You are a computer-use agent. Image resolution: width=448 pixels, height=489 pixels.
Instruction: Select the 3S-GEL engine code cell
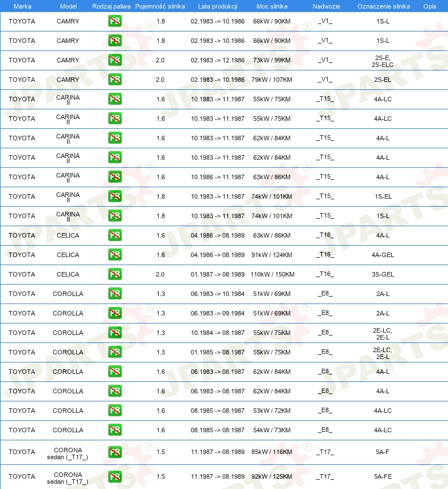pos(383,274)
